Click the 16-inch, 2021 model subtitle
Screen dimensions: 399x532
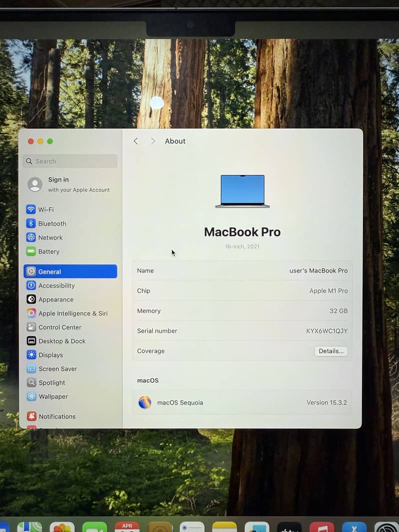click(242, 247)
